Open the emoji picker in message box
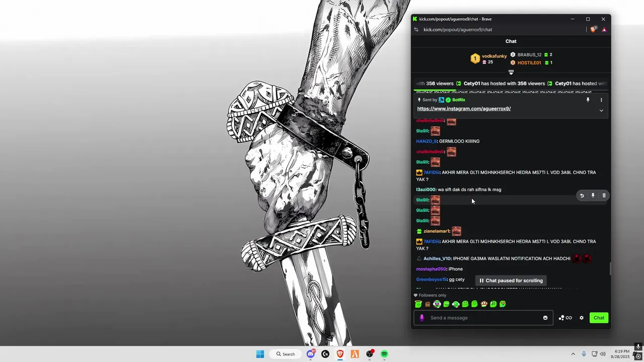644x362 pixels. click(545, 318)
